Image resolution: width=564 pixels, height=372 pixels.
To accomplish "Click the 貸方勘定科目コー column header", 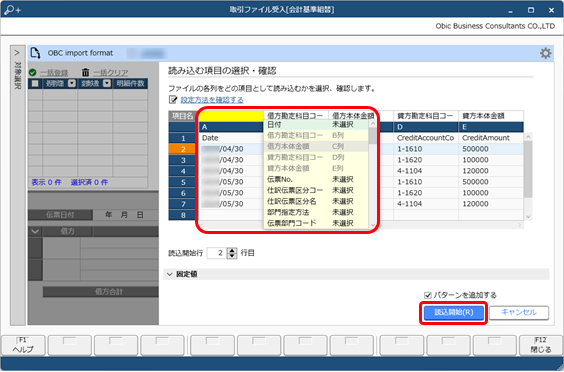I will click(426, 116).
